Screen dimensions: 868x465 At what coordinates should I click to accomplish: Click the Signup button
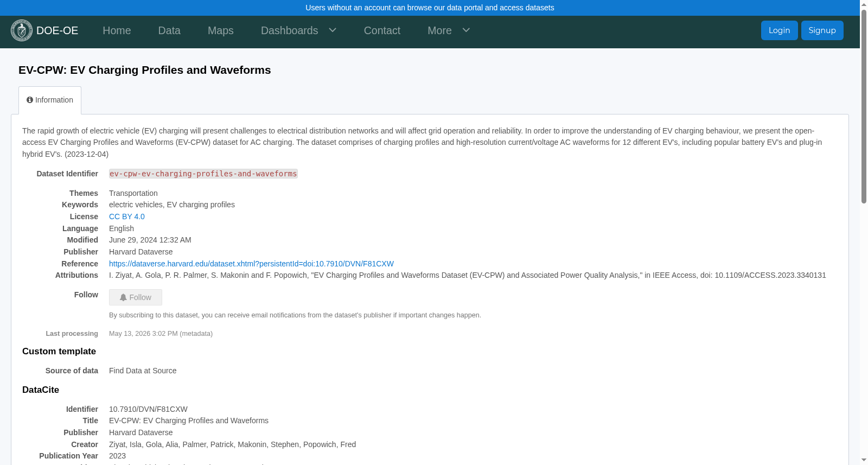coord(822,30)
